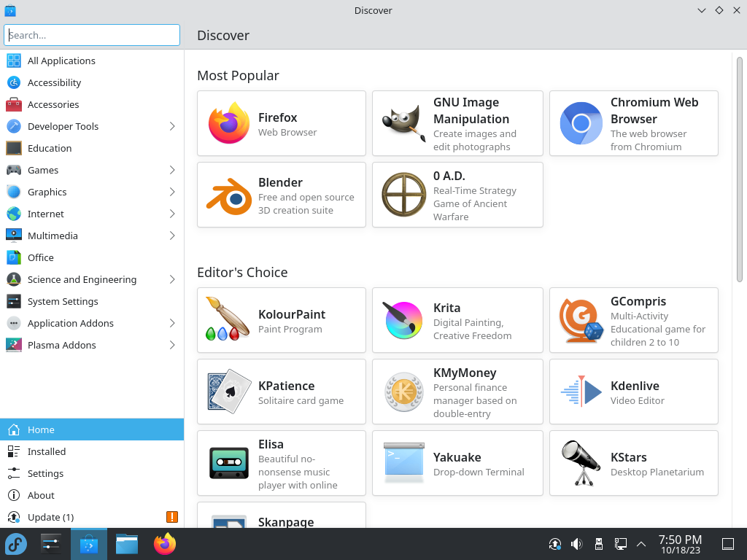Open the Fedora application launcher
747x560 pixels.
(x=16, y=544)
